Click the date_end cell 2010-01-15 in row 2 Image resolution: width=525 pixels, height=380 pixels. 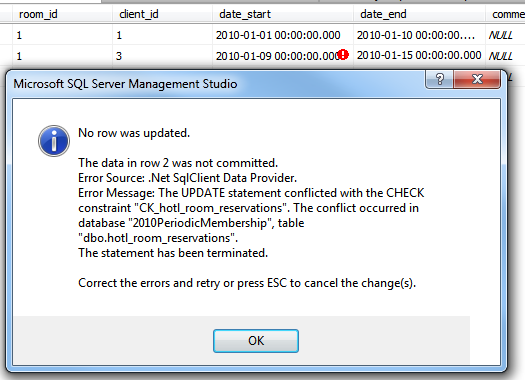pyautogui.click(x=420, y=56)
